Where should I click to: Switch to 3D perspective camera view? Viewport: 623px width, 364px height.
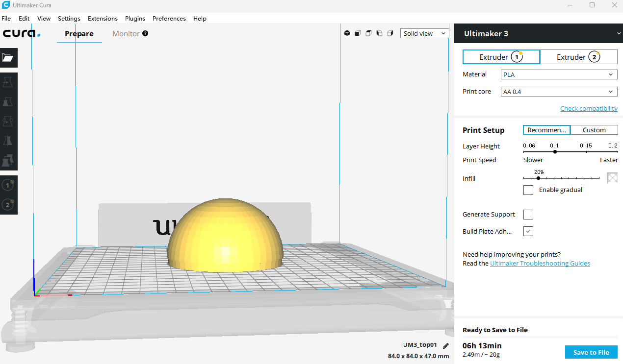click(347, 33)
